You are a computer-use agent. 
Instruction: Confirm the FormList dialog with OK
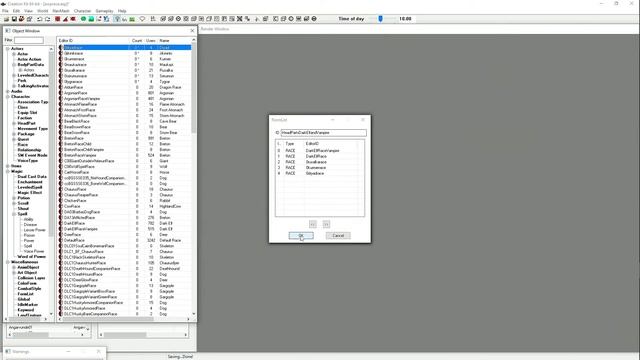301,236
